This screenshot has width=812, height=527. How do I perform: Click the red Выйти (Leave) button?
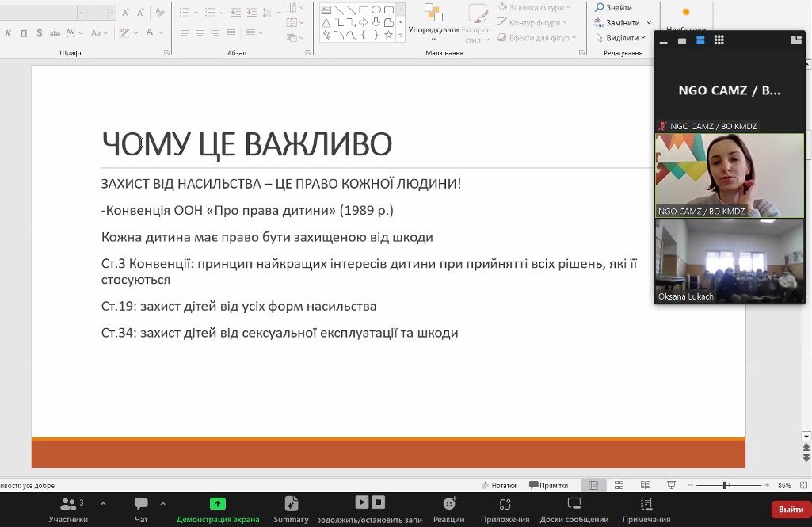(791, 510)
